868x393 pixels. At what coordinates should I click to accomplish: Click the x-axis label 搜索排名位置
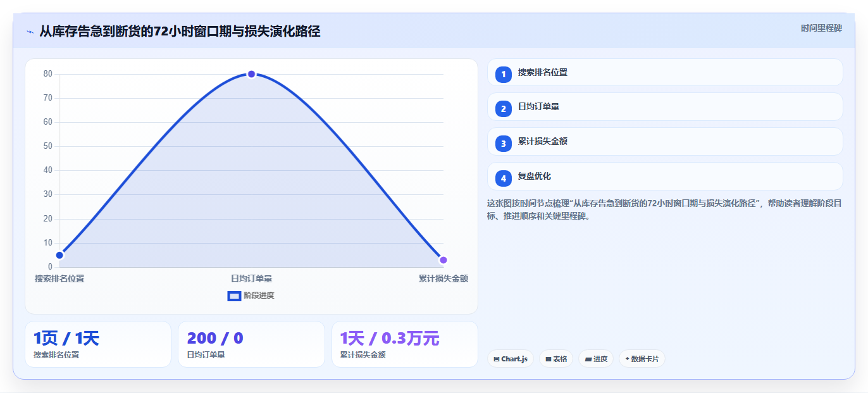pyautogui.click(x=59, y=278)
